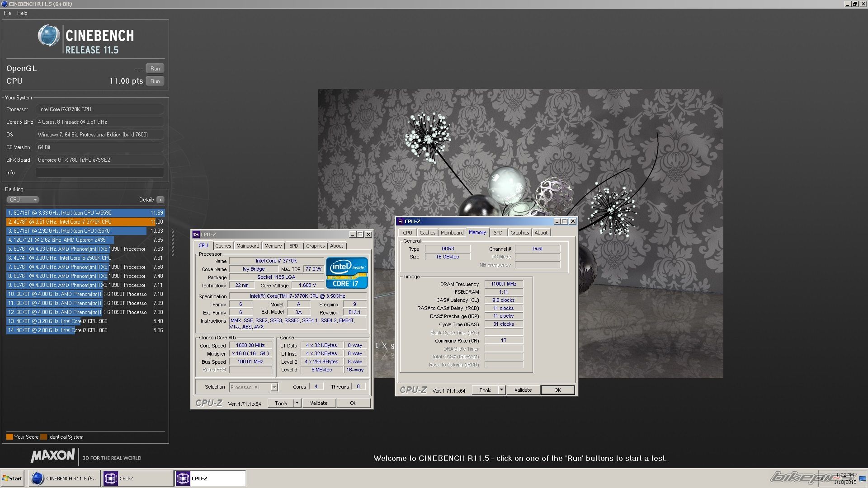The image size is (868, 488).
Task: Select CPU tab in the CPU-Z Memory window
Action: [408, 233]
